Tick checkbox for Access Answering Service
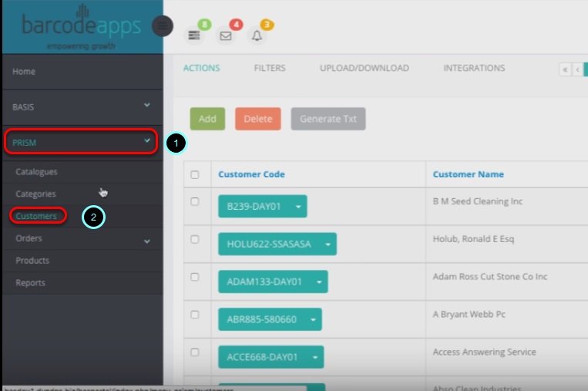 point(195,352)
